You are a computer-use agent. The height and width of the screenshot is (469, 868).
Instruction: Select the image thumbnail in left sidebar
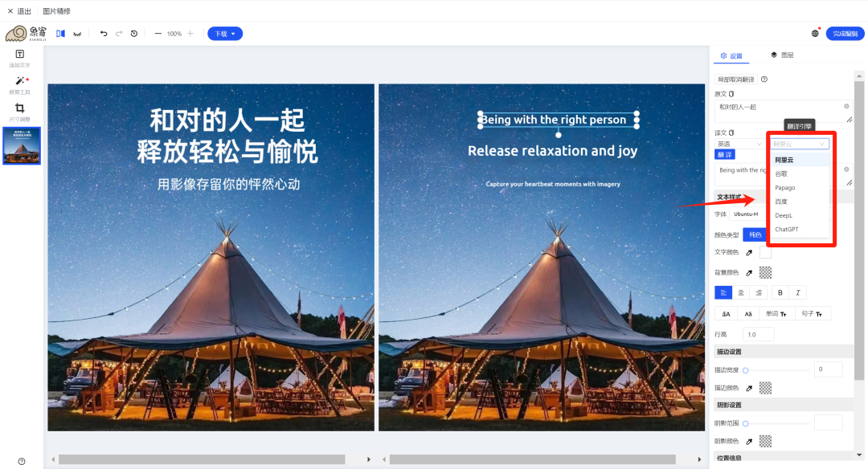pos(22,145)
